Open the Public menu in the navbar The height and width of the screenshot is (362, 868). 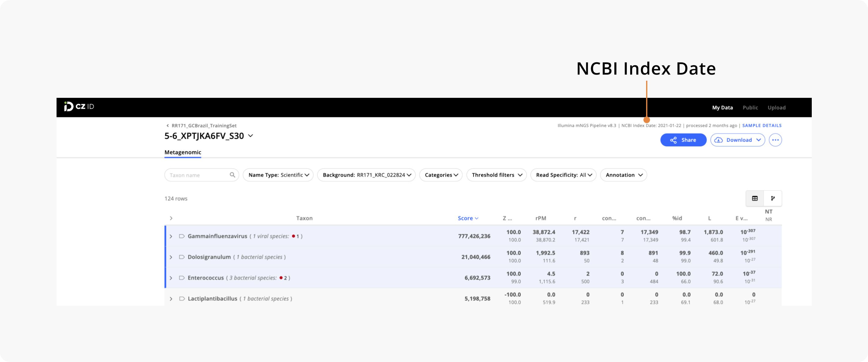pyautogui.click(x=750, y=107)
